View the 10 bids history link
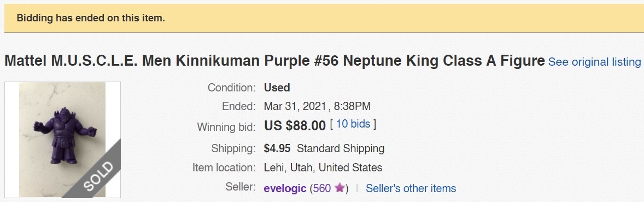 point(353,124)
